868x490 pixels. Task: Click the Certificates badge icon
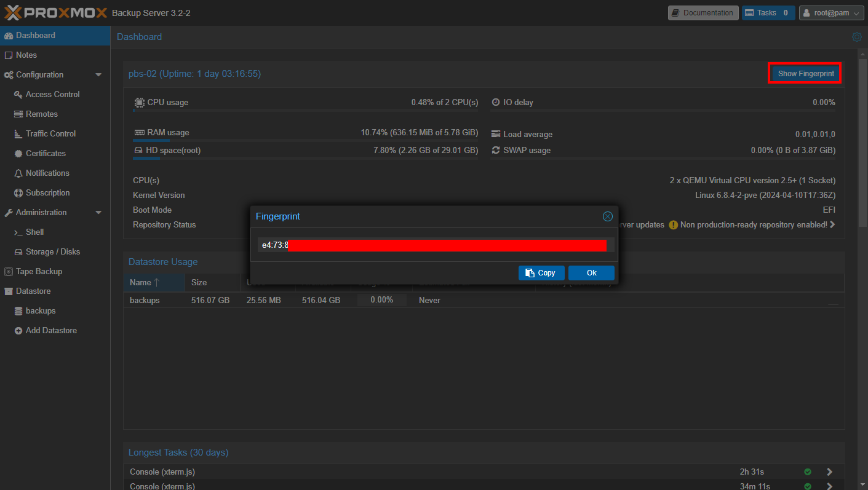pyautogui.click(x=18, y=154)
